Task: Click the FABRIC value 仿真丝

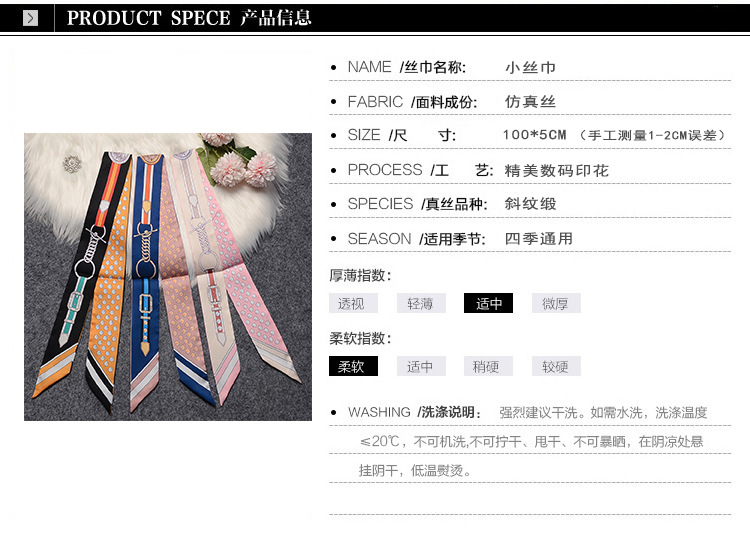Action: coord(530,101)
